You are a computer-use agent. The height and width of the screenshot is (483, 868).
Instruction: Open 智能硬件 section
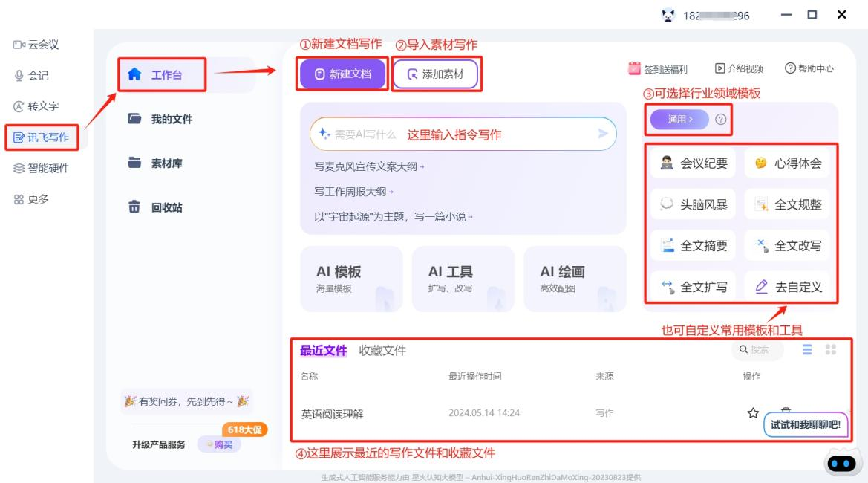(42, 168)
